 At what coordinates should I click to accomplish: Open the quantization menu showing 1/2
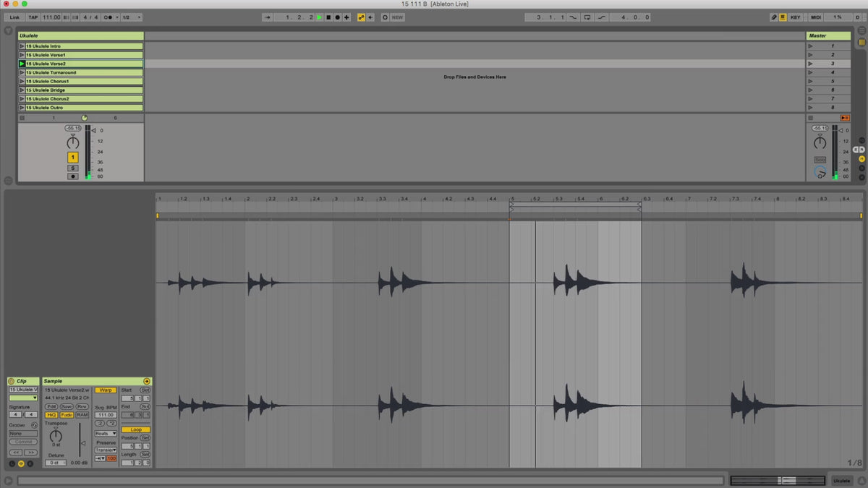point(131,17)
